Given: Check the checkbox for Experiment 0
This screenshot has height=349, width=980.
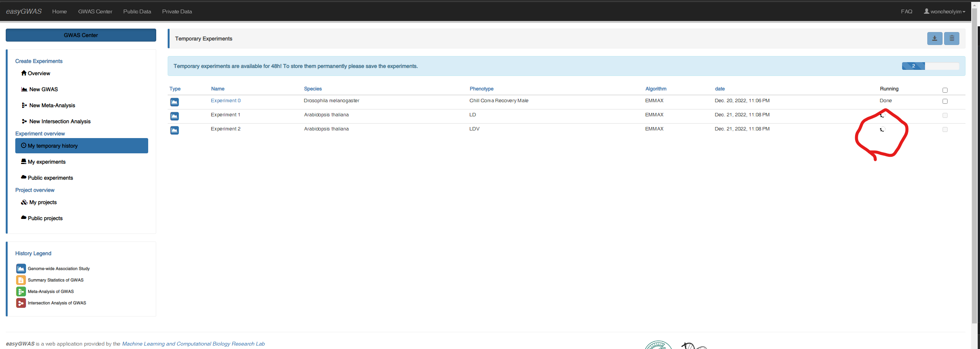Looking at the screenshot, I should point(945,101).
